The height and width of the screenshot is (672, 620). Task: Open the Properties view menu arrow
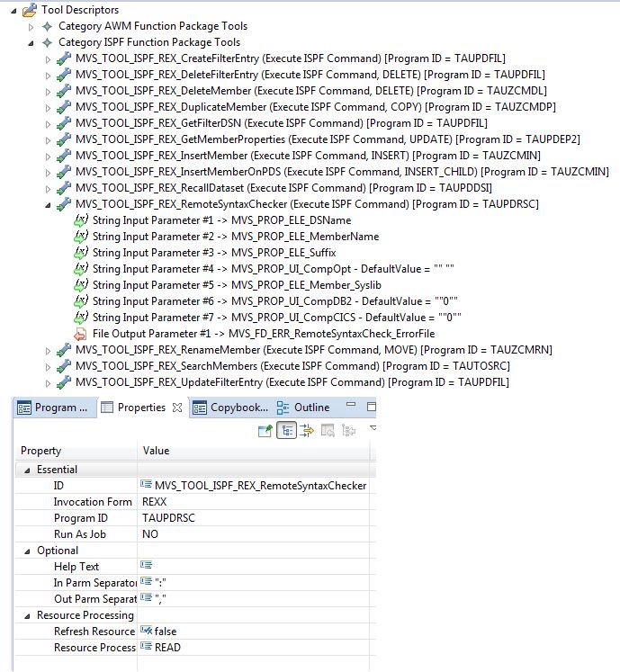pyautogui.click(x=371, y=429)
